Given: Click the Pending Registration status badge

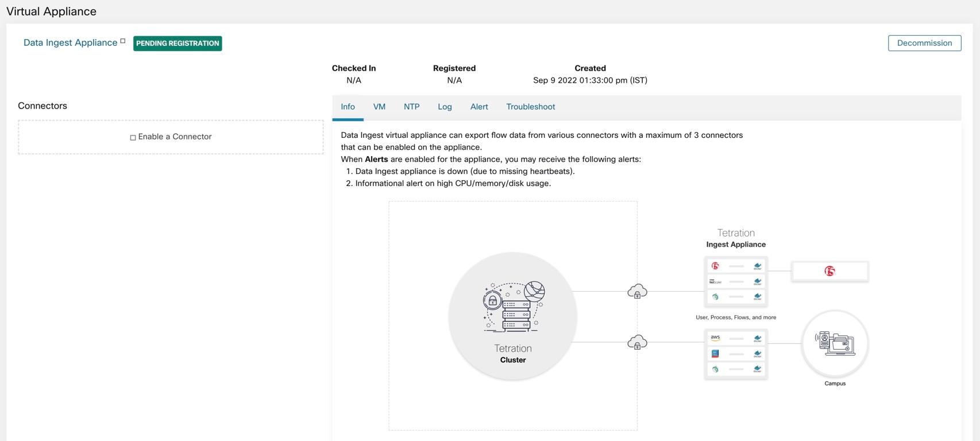Looking at the screenshot, I should (178, 43).
